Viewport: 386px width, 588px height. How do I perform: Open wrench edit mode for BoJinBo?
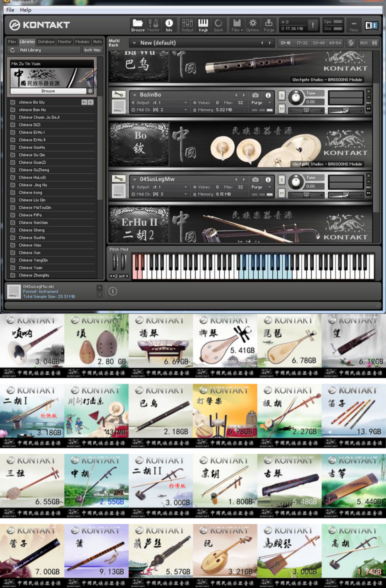click(x=118, y=95)
